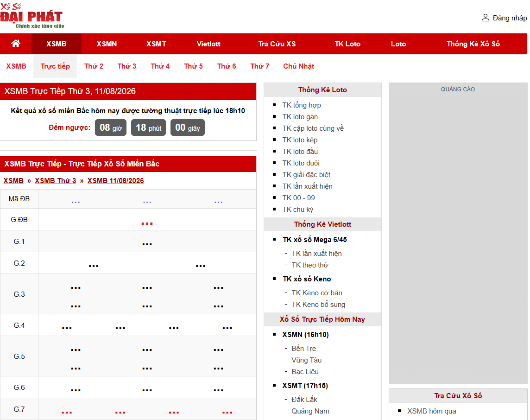Open TK loto đuôi link
Viewport: 530px width, 420px height.
[301, 163]
